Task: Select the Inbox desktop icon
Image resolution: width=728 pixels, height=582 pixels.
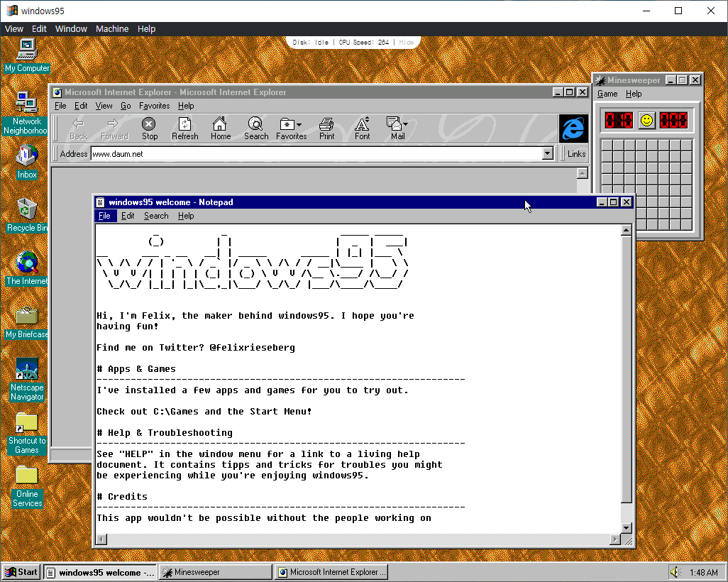Action: coord(27,162)
